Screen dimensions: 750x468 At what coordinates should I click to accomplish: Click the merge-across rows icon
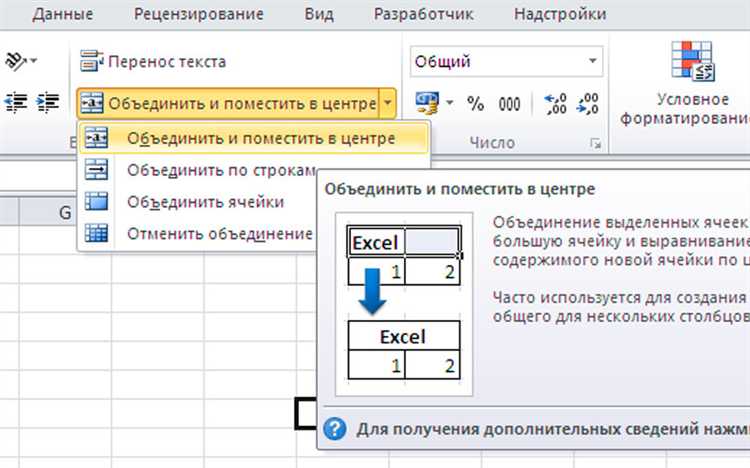96,169
